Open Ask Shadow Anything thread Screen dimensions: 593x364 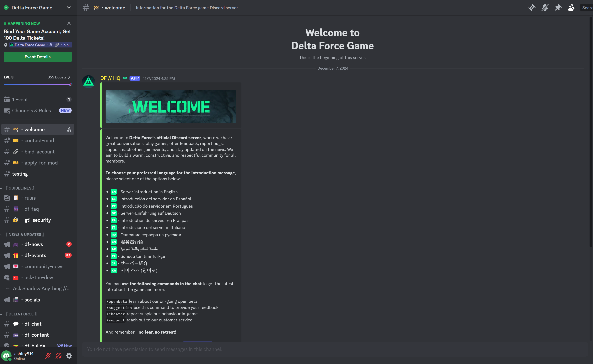click(x=41, y=288)
